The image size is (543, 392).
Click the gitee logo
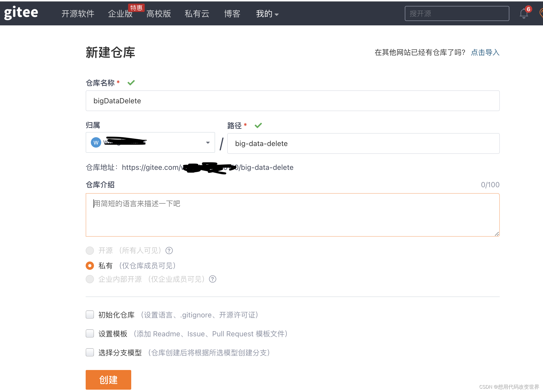(21, 12)
